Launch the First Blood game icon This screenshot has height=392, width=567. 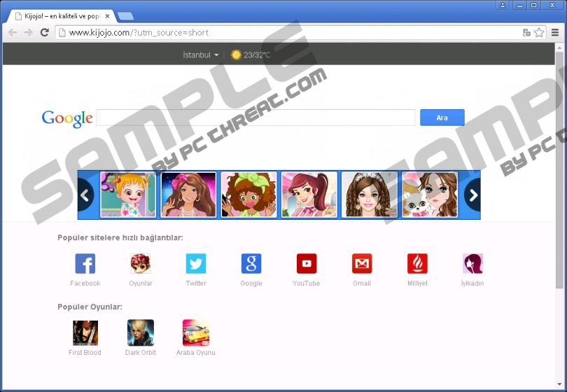tap(85, 332)
